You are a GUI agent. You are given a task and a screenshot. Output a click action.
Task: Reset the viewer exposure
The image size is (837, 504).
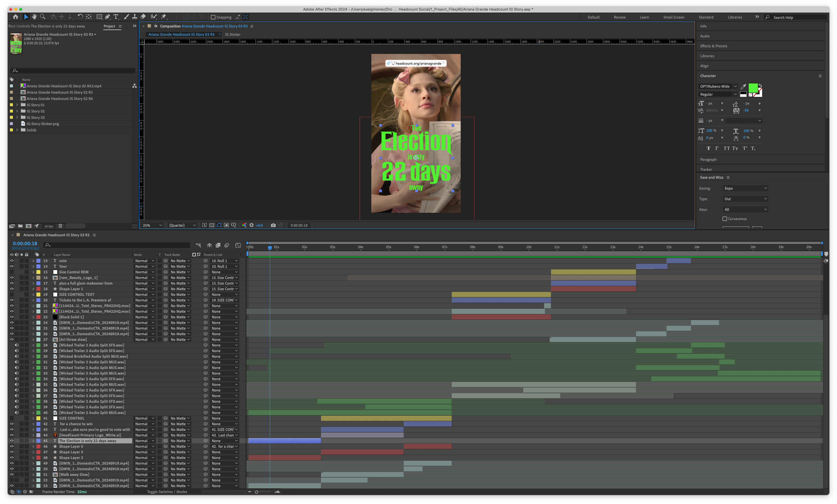click(x=252, y=225)
